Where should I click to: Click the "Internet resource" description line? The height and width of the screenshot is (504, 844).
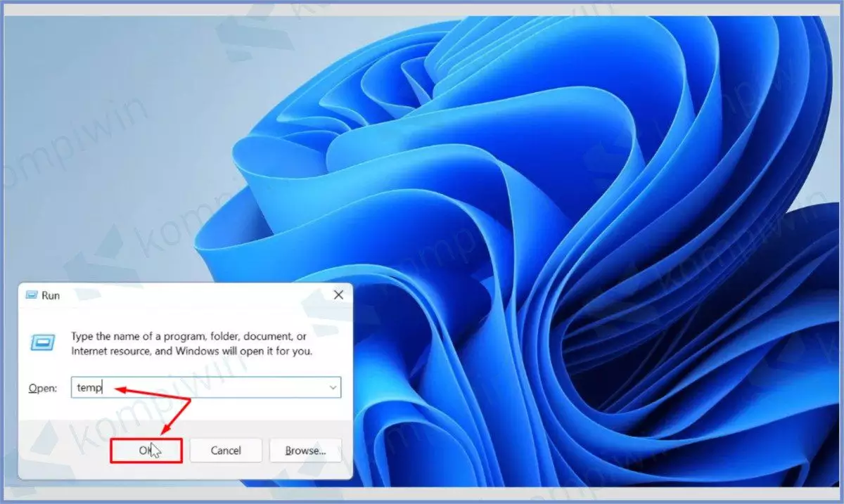pos(191,350)
